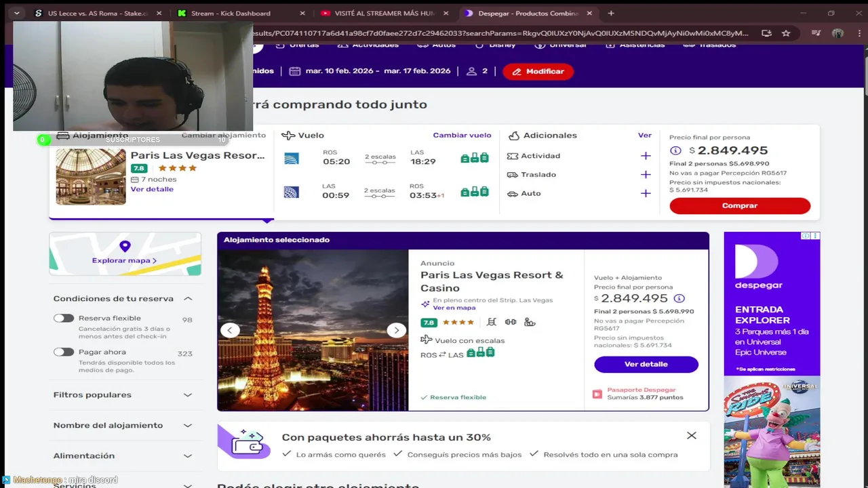
Task: Click Pasaporte Despegar text
Action: point(642,390)
